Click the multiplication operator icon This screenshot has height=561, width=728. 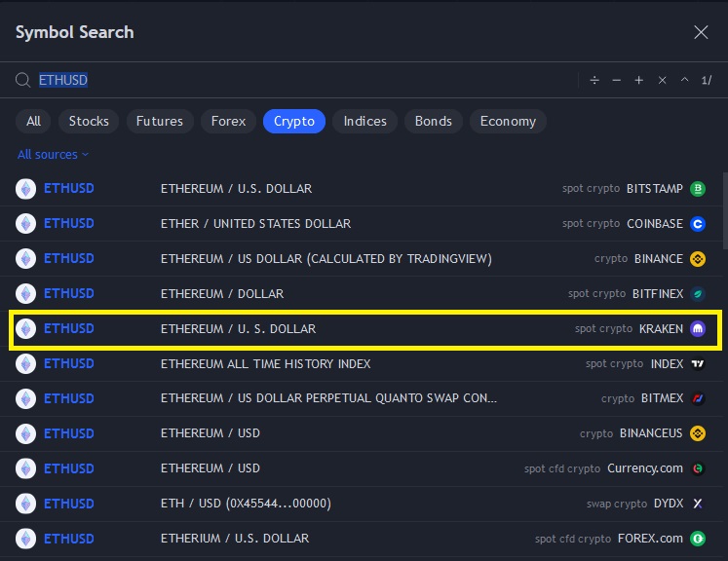pos(662,80)
